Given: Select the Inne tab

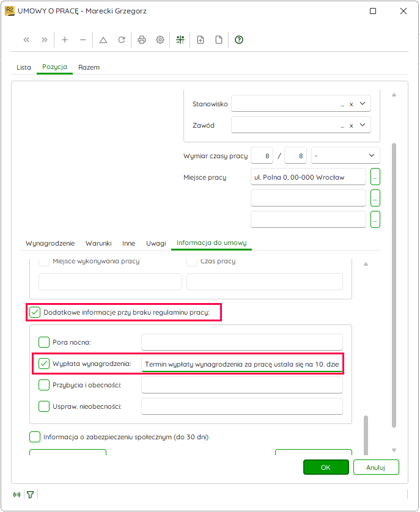Looking at the screenshot, I should 129,243.
